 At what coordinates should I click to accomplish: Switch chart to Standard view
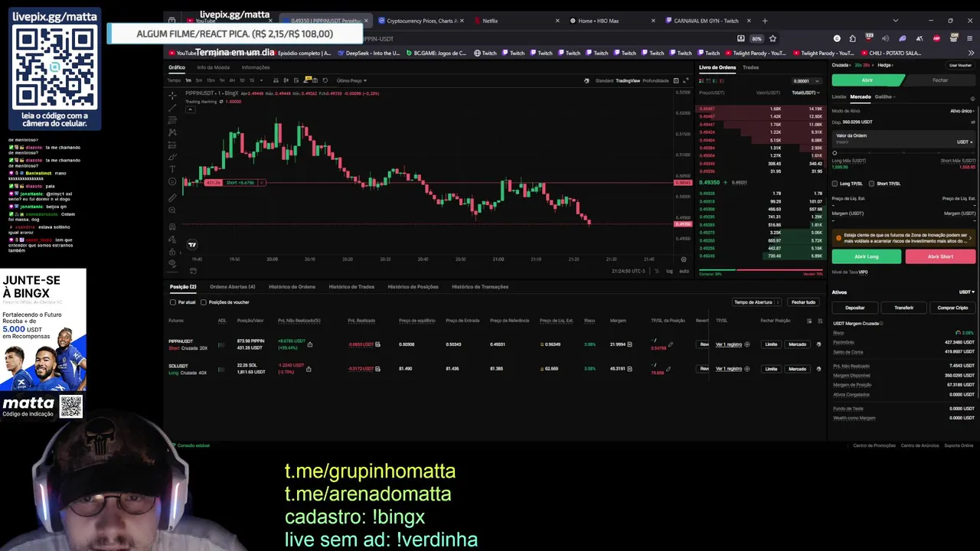(604, 81)
